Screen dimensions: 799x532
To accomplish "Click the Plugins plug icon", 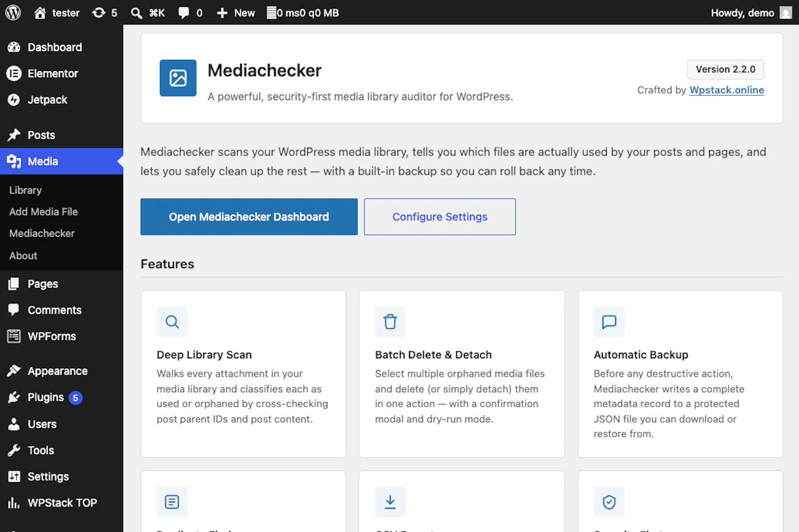I will pyautogui.click(x=14, y=397).
